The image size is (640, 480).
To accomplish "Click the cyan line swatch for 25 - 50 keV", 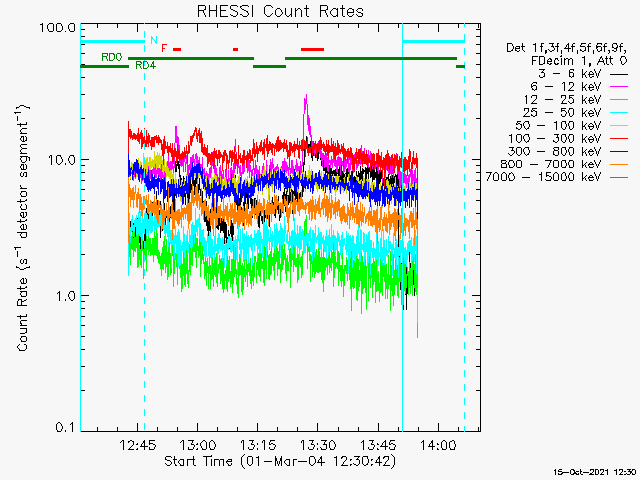I will (x=619, y=113).
